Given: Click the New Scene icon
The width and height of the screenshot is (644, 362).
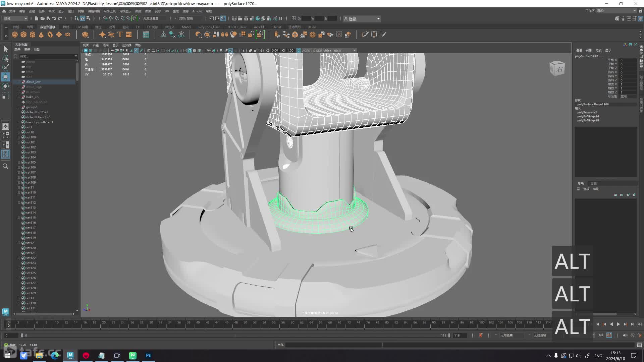Looking at the screenshot, I should (x=37, y=18).
